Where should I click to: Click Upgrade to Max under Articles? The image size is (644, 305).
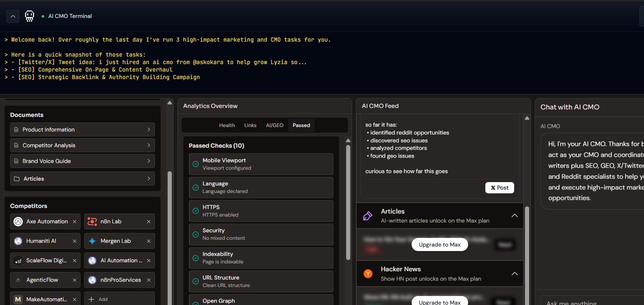tap(439, 245)
